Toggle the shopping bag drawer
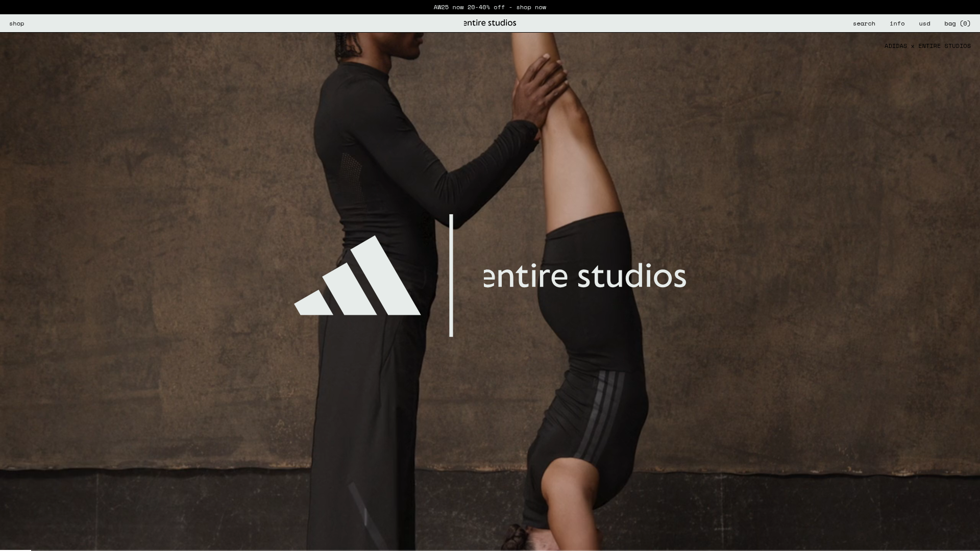Screen dimensions: 980x551 [x=957, y=23]
